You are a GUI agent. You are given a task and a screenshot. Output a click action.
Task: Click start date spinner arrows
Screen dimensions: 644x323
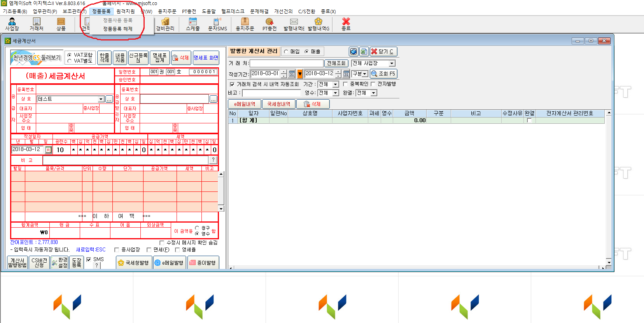pos(283,74)
